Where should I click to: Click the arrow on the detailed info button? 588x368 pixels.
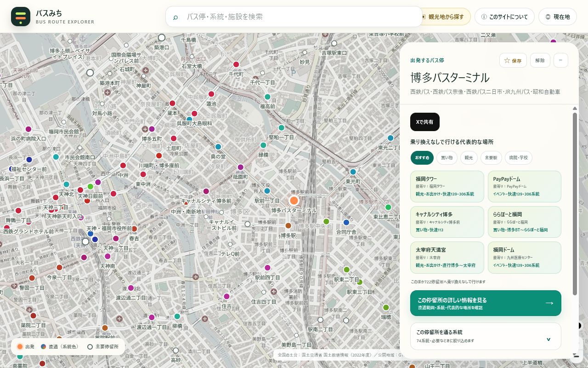tap(549, 303)
